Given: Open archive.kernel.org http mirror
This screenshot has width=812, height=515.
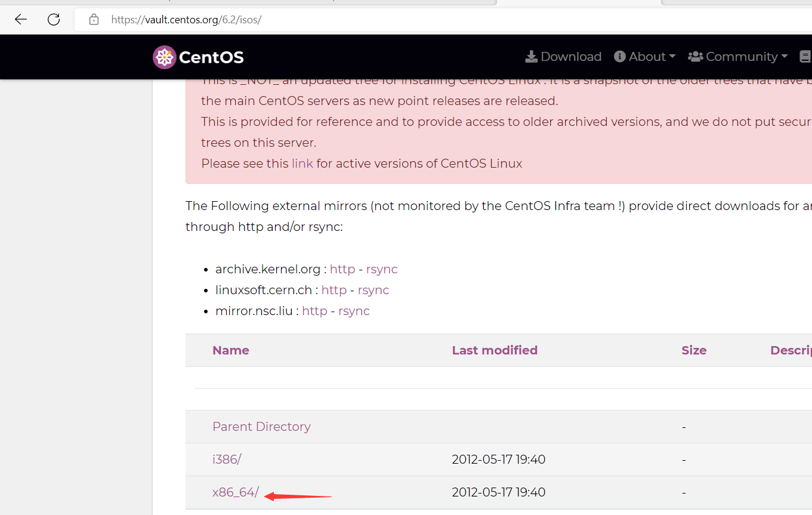Looking at the screenshot, I should pos(342,269).
